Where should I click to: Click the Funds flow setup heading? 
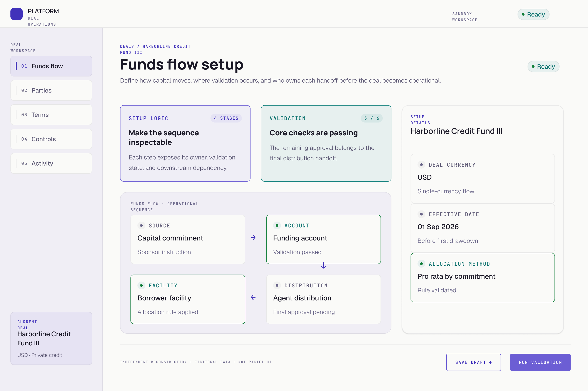pos(182,64)
